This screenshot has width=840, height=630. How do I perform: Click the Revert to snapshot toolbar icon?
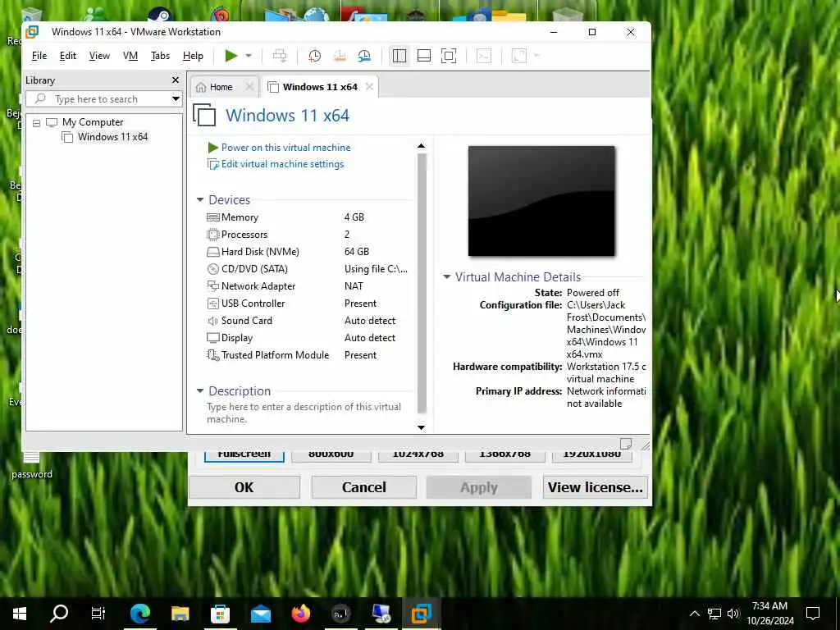(x=340, y=56)
